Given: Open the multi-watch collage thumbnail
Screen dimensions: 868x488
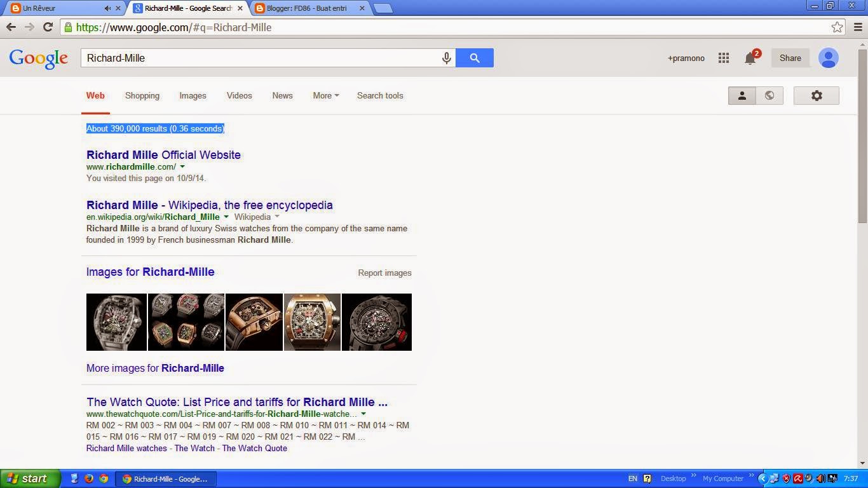Looking at the screenshot, I should tap(186, 322).
